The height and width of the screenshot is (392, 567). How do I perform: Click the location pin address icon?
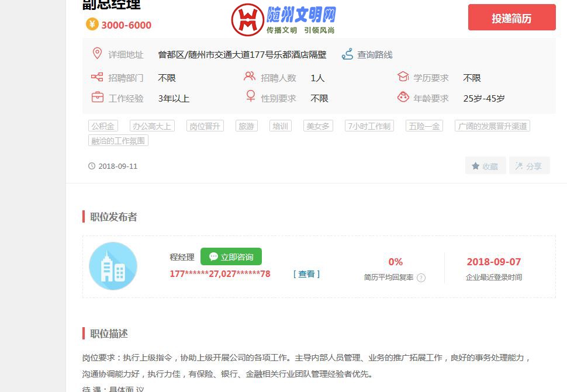98,54
